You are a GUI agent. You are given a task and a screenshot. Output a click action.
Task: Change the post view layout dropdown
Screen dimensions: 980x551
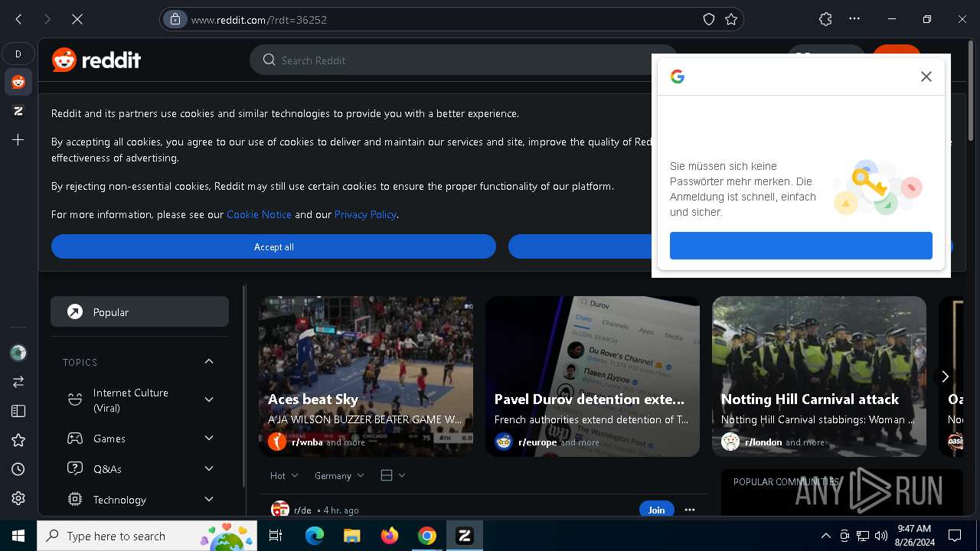pyautogui.click(x=393, y=475)
